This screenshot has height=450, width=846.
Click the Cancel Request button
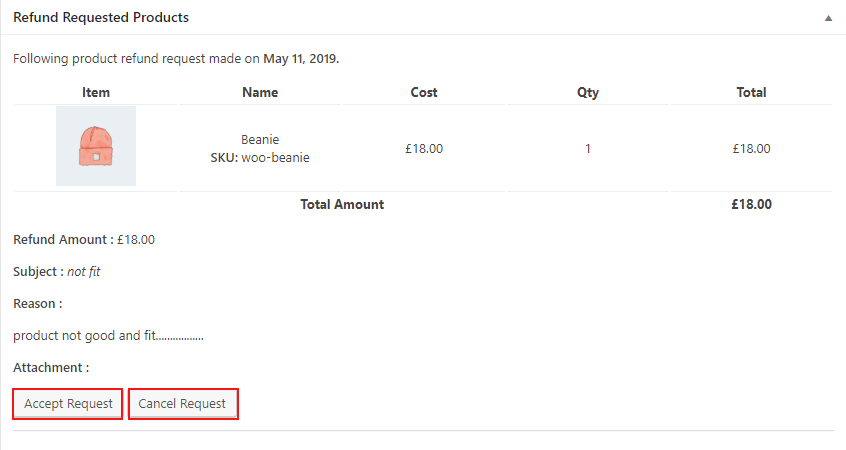click(x=183, y=404)
